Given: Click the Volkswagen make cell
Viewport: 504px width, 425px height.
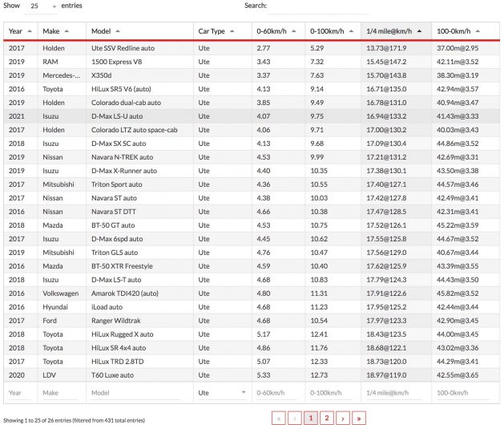Looking at the screenshot, I should 61,293.
